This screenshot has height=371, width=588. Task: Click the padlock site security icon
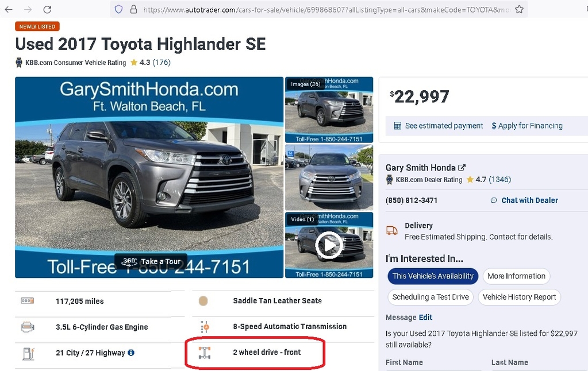[x=133, y=9]
